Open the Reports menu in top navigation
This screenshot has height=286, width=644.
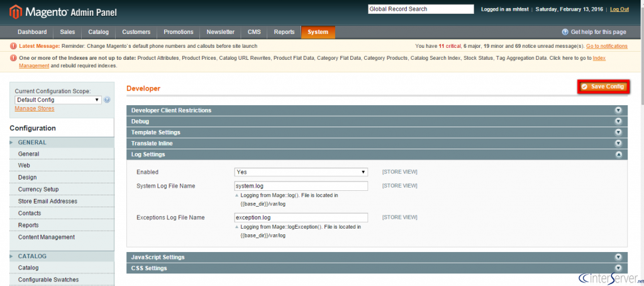(x=284, y=31)
